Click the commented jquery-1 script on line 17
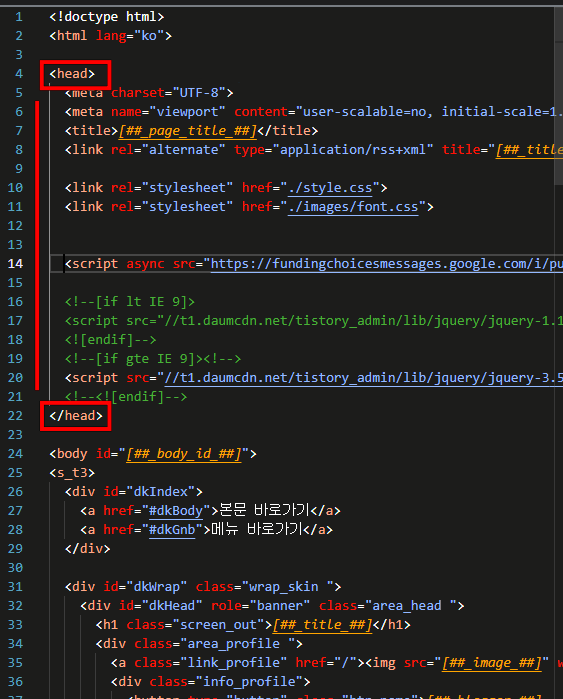The image size is (563, 699). tap(314, 321)
